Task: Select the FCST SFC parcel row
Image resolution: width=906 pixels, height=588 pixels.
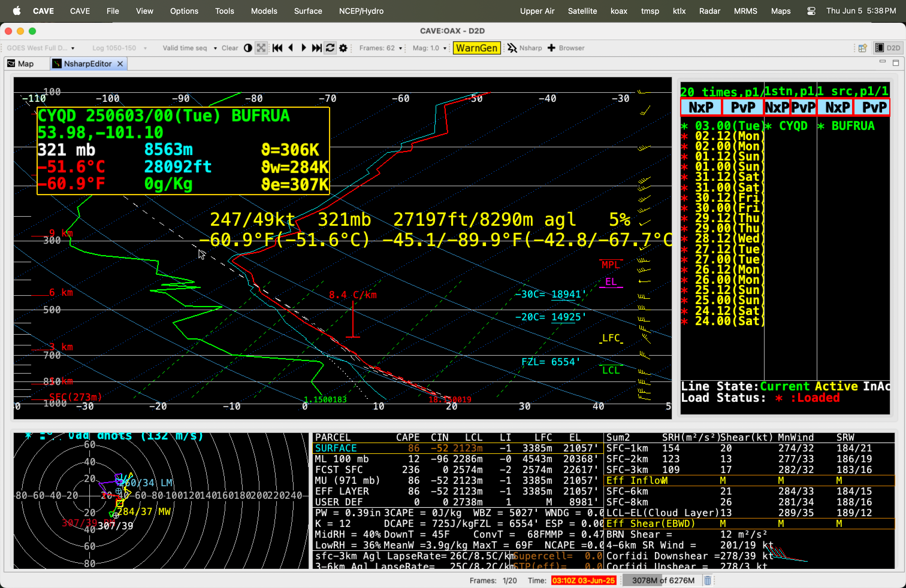Action: tap(458, 470)
